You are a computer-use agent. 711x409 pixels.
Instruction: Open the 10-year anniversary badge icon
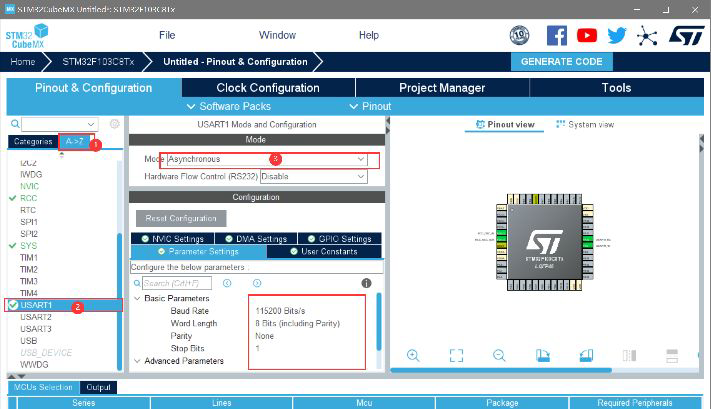tap(519, 35)
